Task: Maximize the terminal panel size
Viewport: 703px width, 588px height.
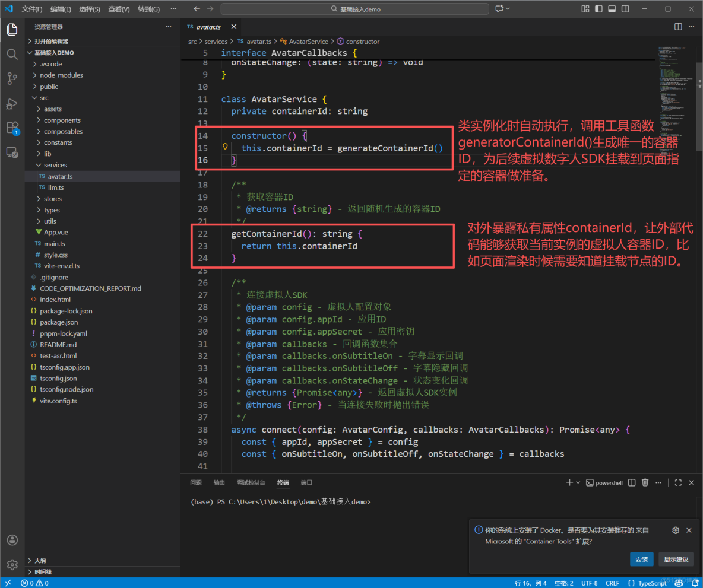Action: [678, 483]
